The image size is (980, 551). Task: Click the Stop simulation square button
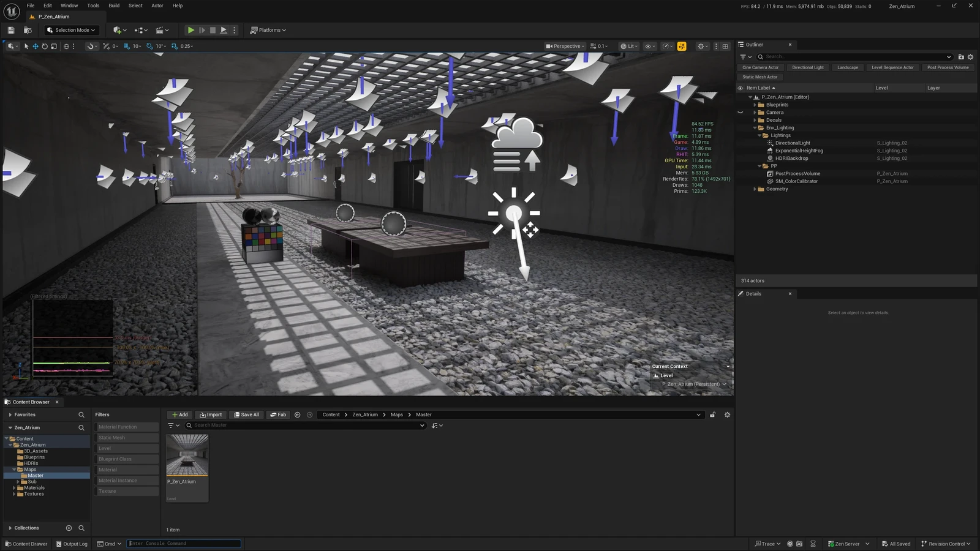pyautogui.click(x=213, y=30)
